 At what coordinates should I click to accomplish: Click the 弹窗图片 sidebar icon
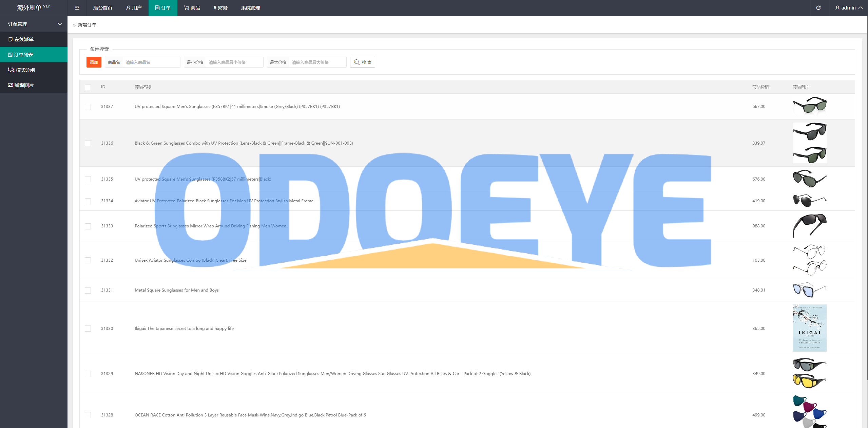pos(11,85)
